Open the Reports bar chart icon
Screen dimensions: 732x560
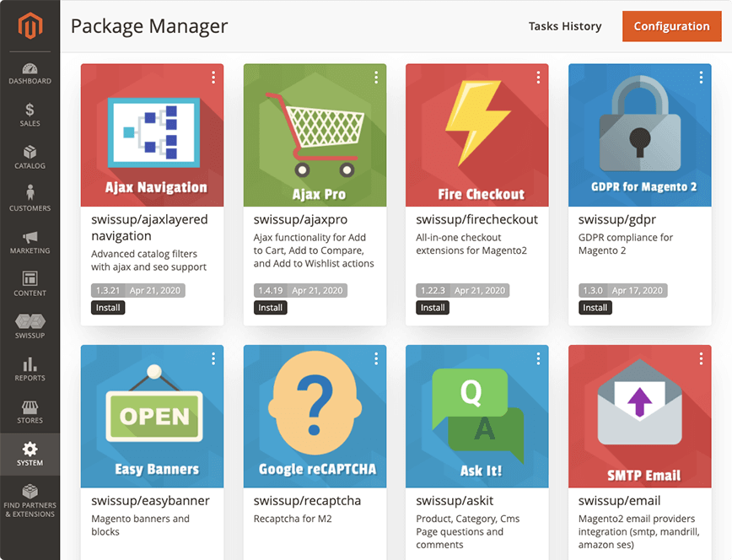[30, 364]
